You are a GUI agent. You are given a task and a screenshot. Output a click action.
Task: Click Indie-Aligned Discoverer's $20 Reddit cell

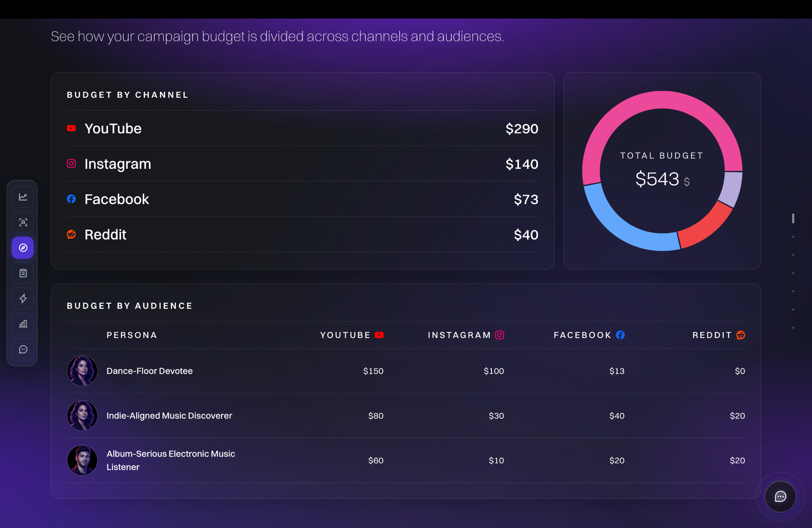pos(738,416)
